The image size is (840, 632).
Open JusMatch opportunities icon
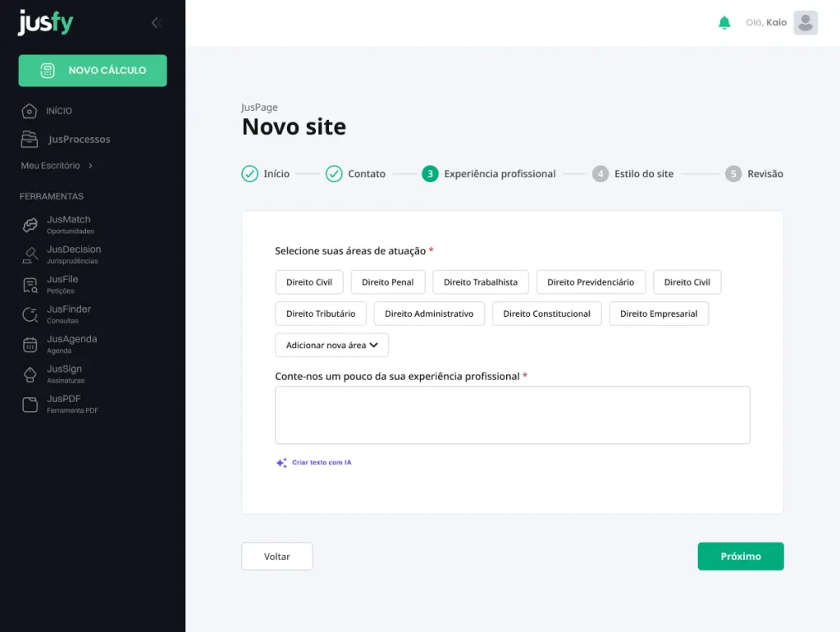30,225
